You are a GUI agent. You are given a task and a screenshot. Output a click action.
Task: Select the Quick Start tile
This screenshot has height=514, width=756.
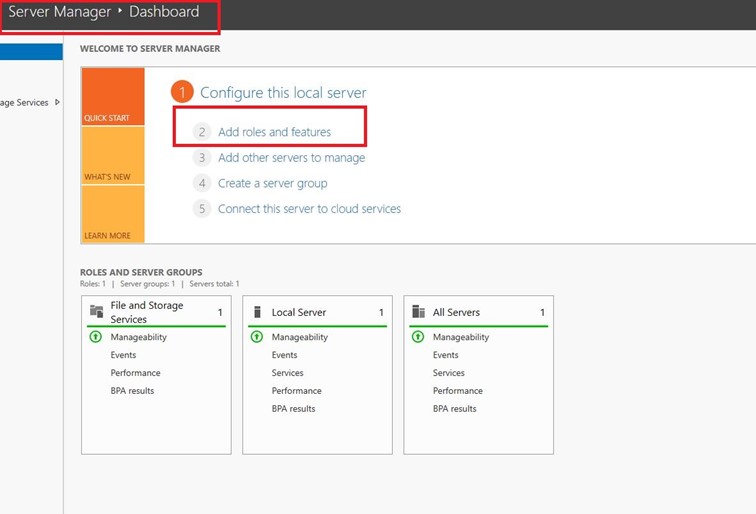tap(113, 96)
